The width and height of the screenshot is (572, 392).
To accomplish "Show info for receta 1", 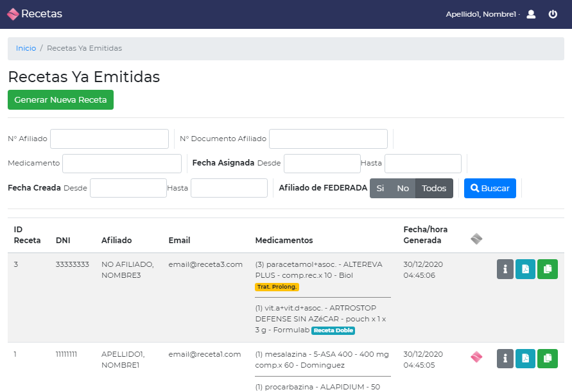I will (x=505, y=359).
